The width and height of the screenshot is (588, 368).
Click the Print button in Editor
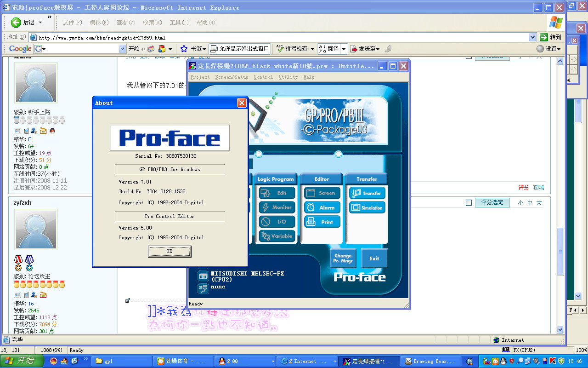tap(322, 222)
